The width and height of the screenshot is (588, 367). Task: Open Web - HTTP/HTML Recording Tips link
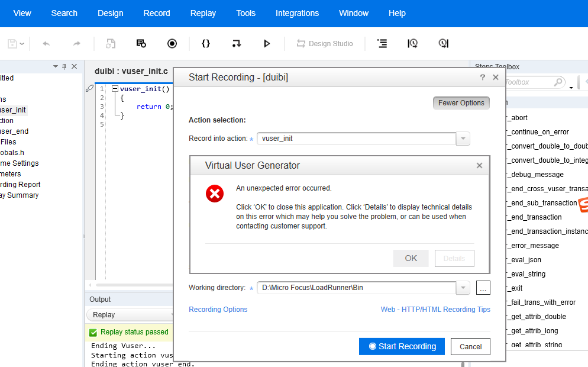tap(435, 310)
